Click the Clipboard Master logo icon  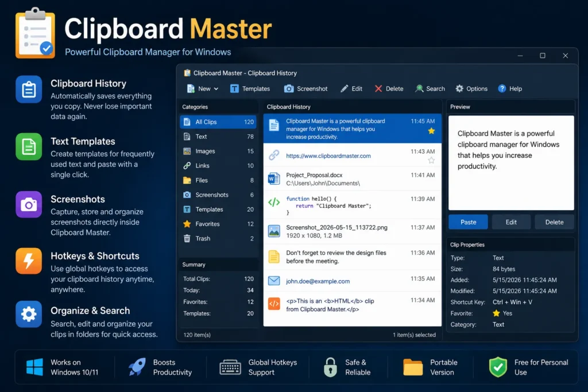click(35, 33)
